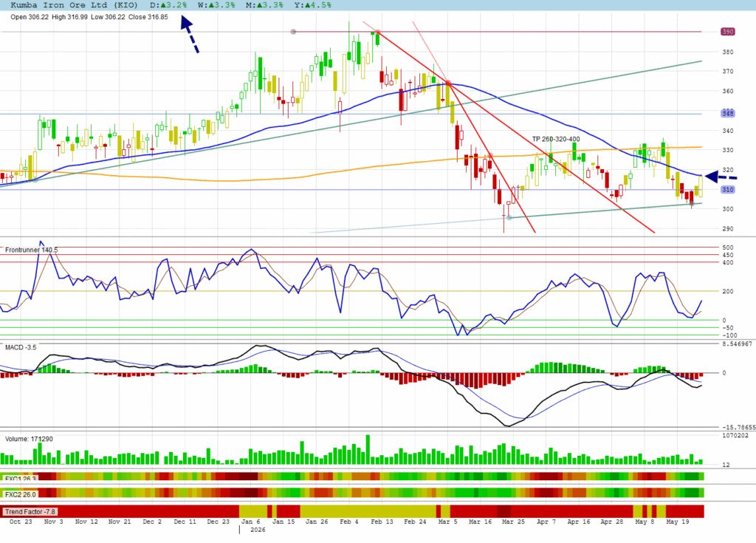Image resolution: width=756 pixels, height=543 pixels.
Task: Click the Frontrunner 140.5 indicator label
Action: [31, 250]
